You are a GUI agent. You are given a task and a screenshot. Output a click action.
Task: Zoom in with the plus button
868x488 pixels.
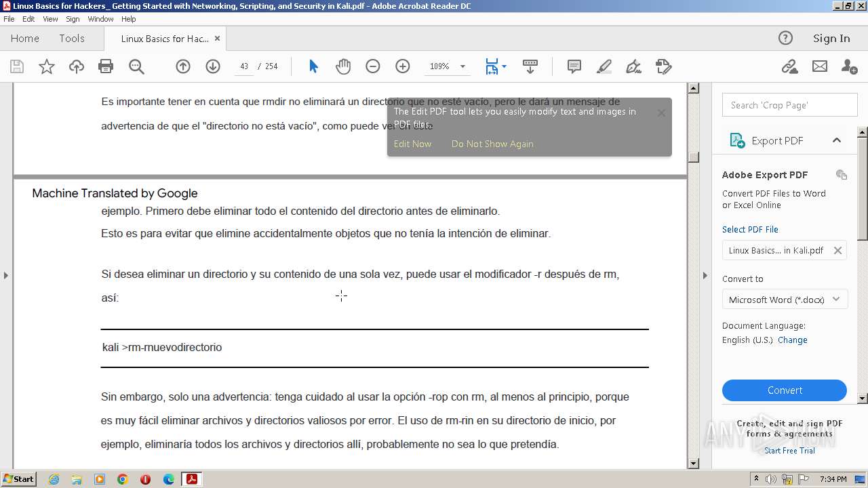point(403,66)
